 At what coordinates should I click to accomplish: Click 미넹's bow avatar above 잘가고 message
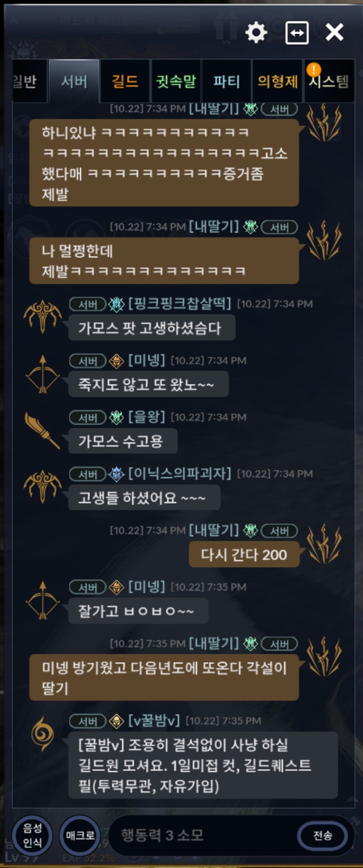(43, 600)
